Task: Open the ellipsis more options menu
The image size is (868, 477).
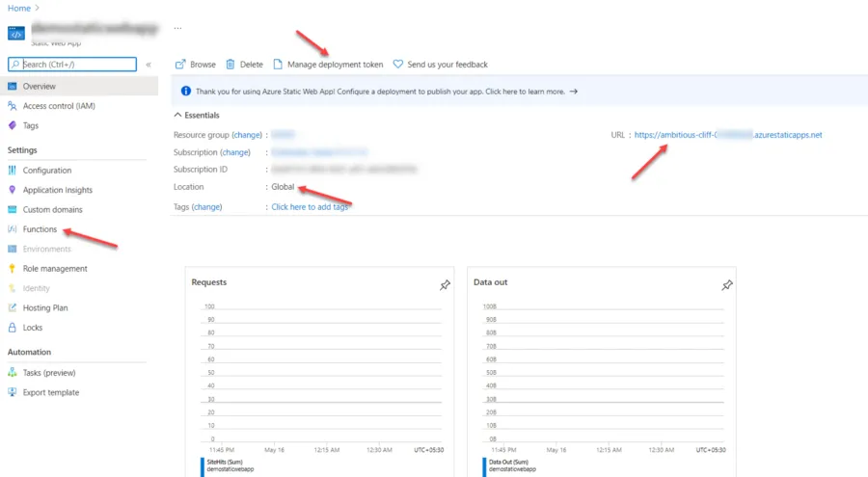Action: [x=177, y=28]
